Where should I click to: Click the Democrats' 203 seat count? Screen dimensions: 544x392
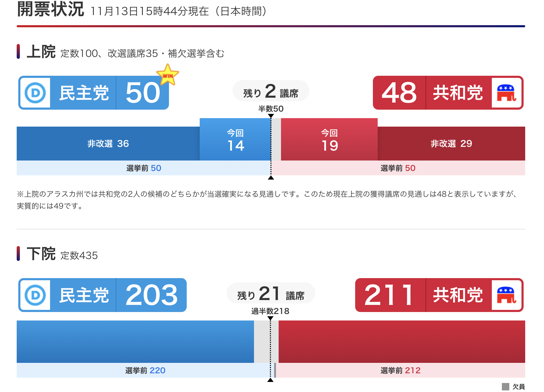[x=151, y=295]
